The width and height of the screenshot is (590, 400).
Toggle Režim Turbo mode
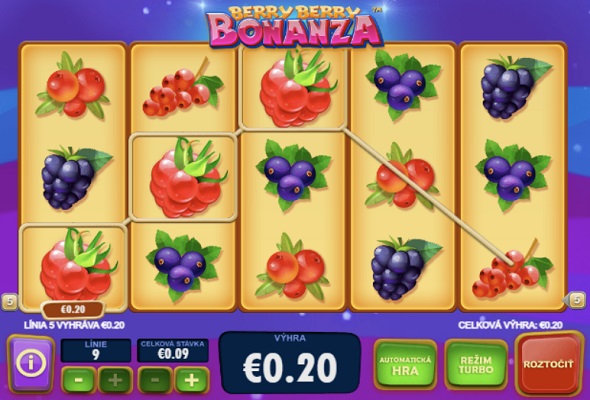pos(476,365)
